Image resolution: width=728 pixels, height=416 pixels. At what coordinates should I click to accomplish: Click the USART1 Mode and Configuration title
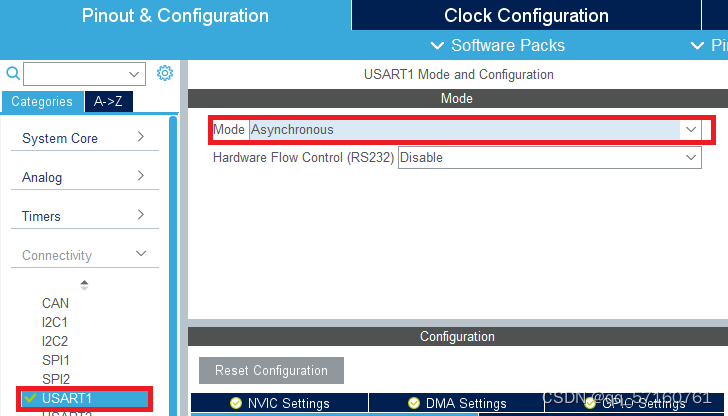click(x=459, y=74)
